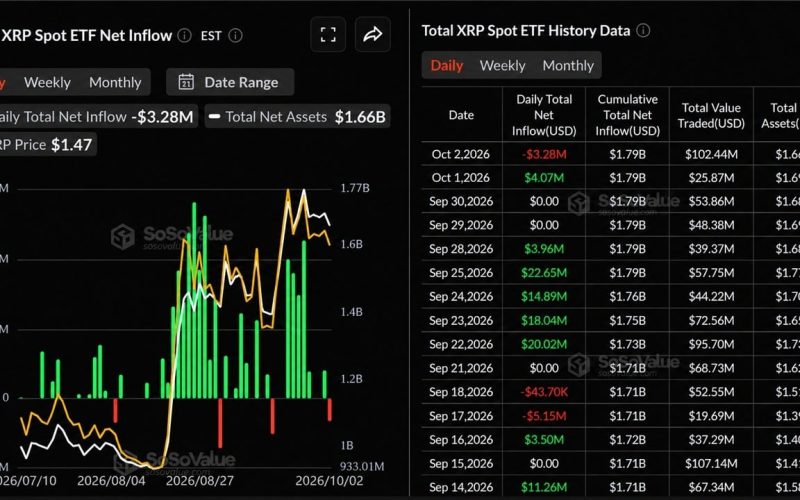The height and width of the screenshot is (500, 800).
Task: Click the $102.44M value traded cell
Action: (711, 154)
